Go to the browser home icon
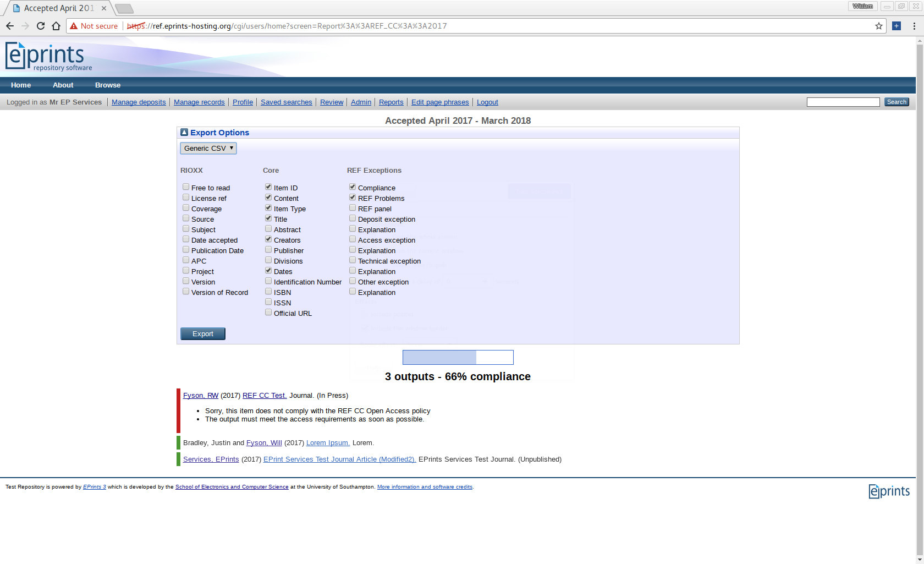The width and height of the screenshot is (924, 564). (56, 26)
